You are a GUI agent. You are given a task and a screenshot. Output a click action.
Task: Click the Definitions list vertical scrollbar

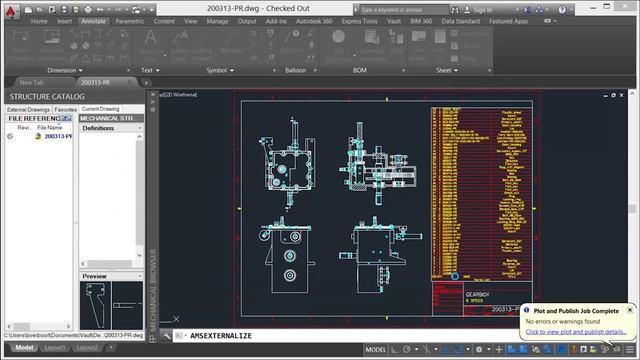(x=140, y=196)
